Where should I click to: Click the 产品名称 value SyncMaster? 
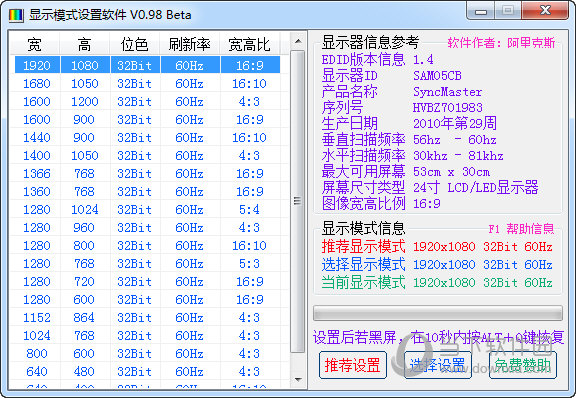point(447,92)
